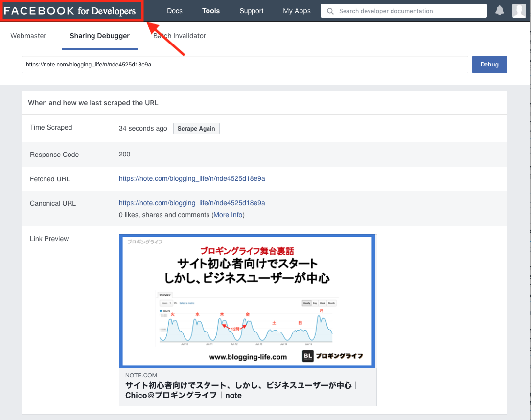531x420 pixels.
Task: Switch to the Batch Invalidator tab
Action: pyautogui.click(x=180, y=36)
